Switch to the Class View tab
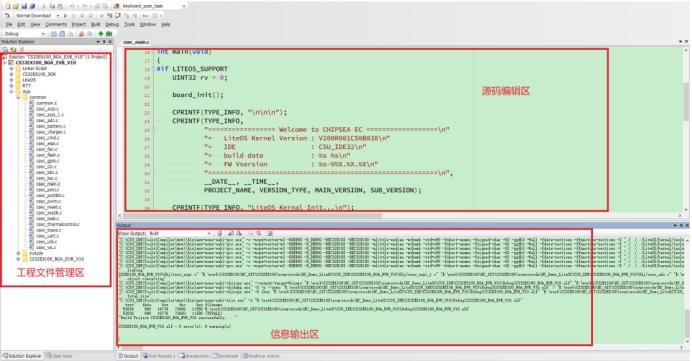 (60, 356)
